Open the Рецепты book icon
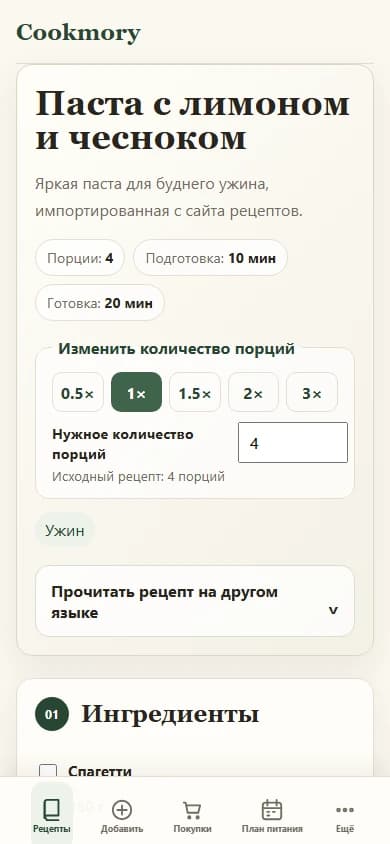The height and width of the screenshot is (844, 390). pos(52,809)
